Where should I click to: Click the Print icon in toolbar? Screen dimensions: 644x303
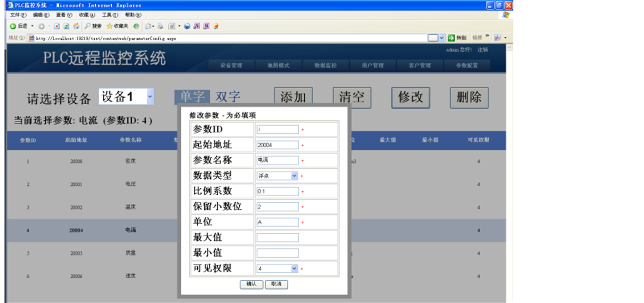[161, 26]
